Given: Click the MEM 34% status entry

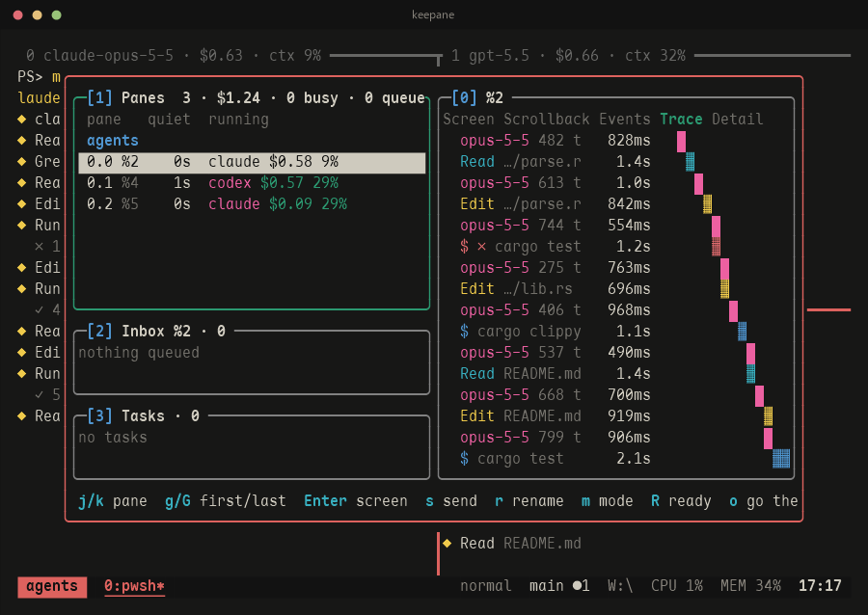Looking at the screenshot, I should [750, 586].
